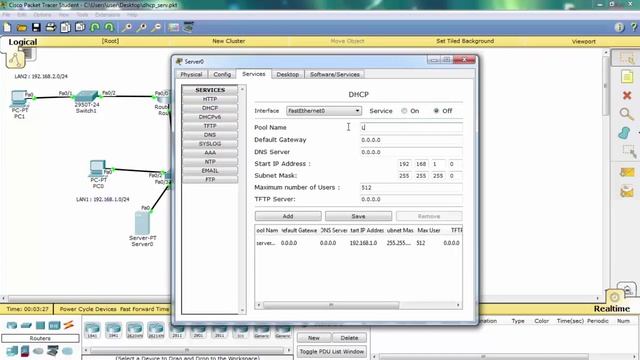Click the Maximum number of Users field
This screenshot has height=360, width=640.
click(x=411, y=188)
